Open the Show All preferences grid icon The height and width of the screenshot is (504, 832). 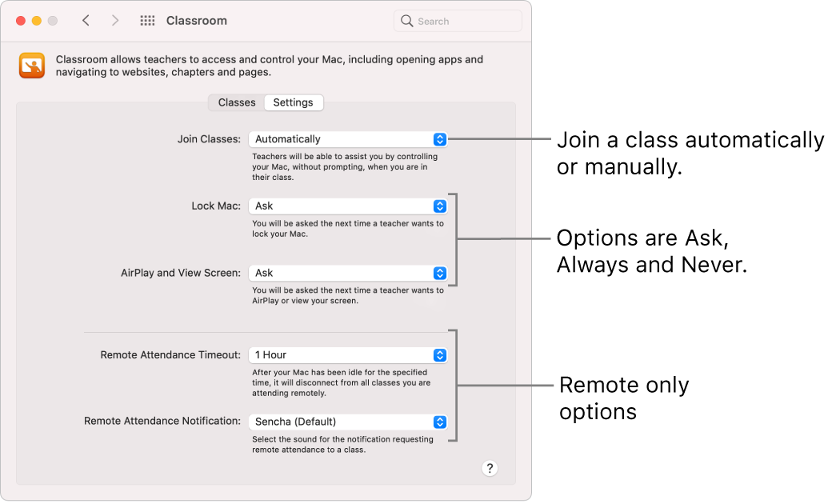pyautogui.click(x=147, y=21)
